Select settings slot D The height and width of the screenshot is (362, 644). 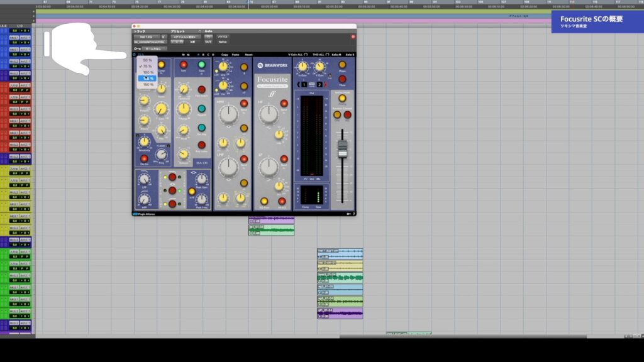pos(213,55)
